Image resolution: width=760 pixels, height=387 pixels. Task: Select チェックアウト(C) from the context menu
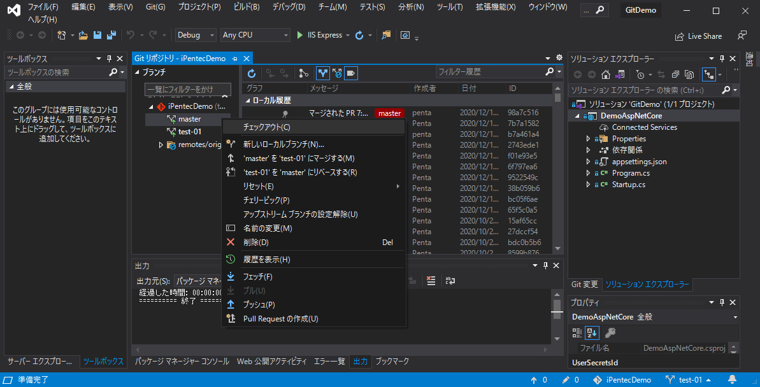313,127
